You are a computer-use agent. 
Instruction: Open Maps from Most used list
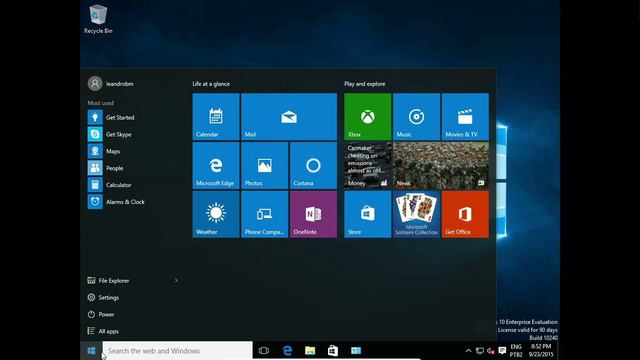tap(134, 151)
